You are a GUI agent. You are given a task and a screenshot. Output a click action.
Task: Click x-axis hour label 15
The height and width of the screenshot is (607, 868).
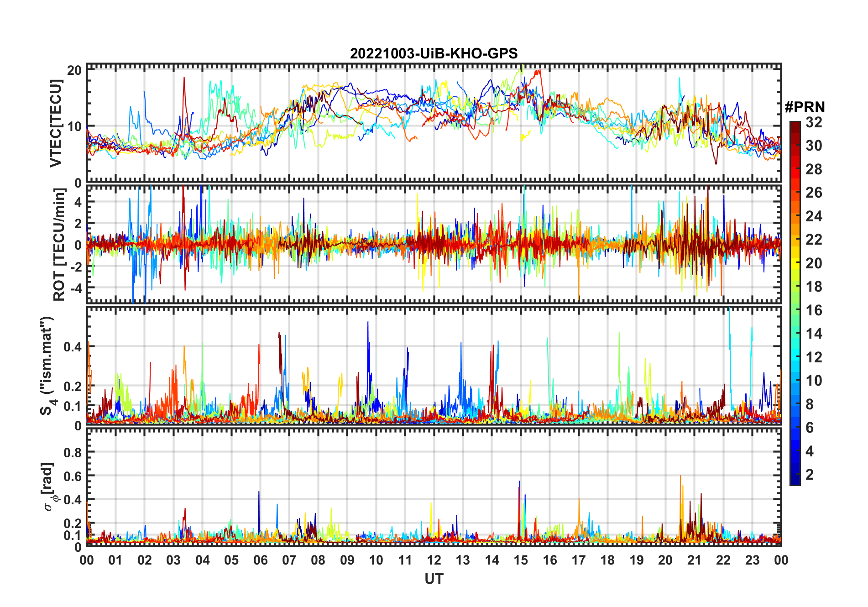[521, 560]
